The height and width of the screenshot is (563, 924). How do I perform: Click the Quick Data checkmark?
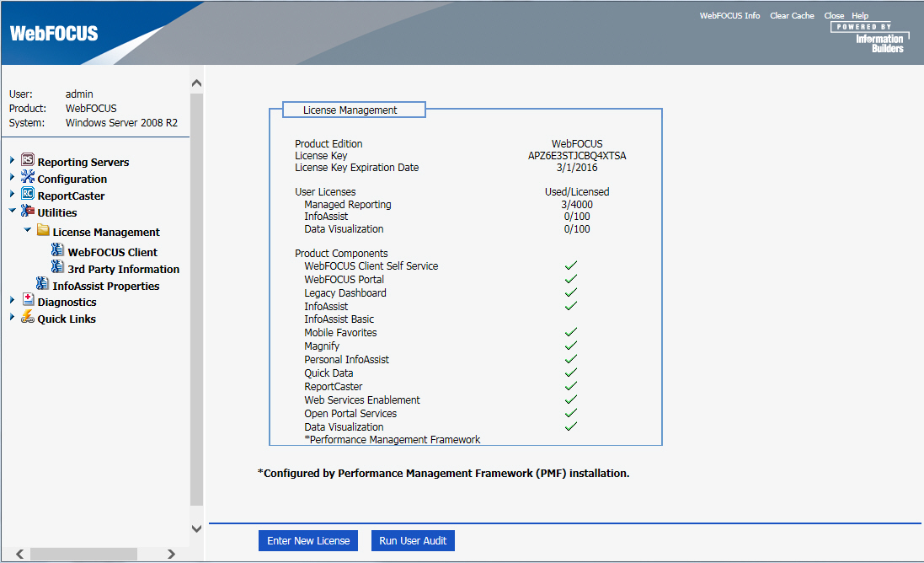(571, 373)
